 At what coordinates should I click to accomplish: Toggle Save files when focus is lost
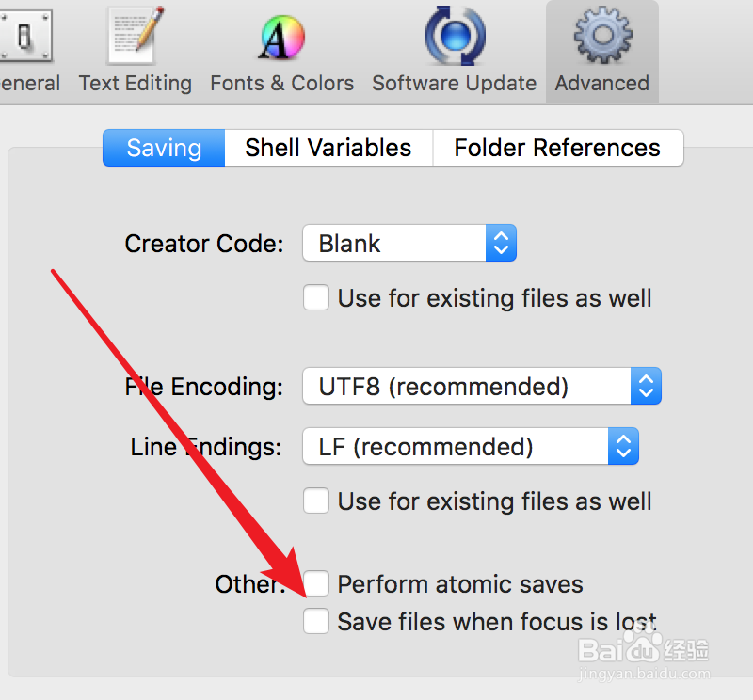(316, 621)
